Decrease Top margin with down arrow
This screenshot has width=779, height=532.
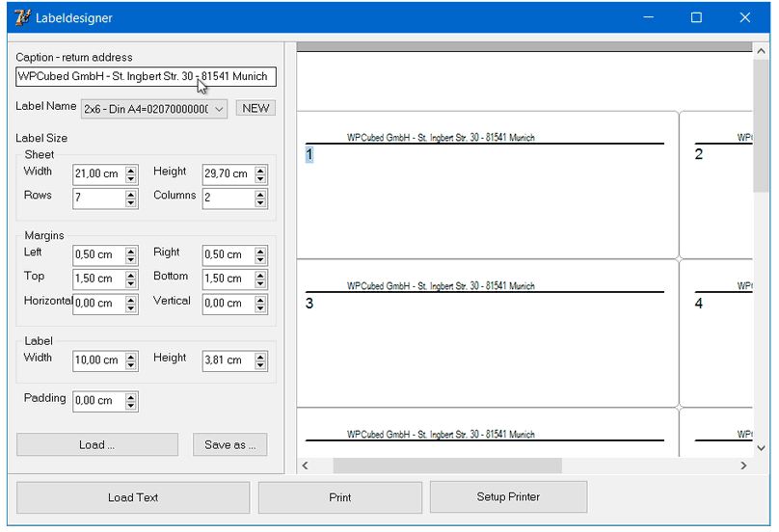131,283
